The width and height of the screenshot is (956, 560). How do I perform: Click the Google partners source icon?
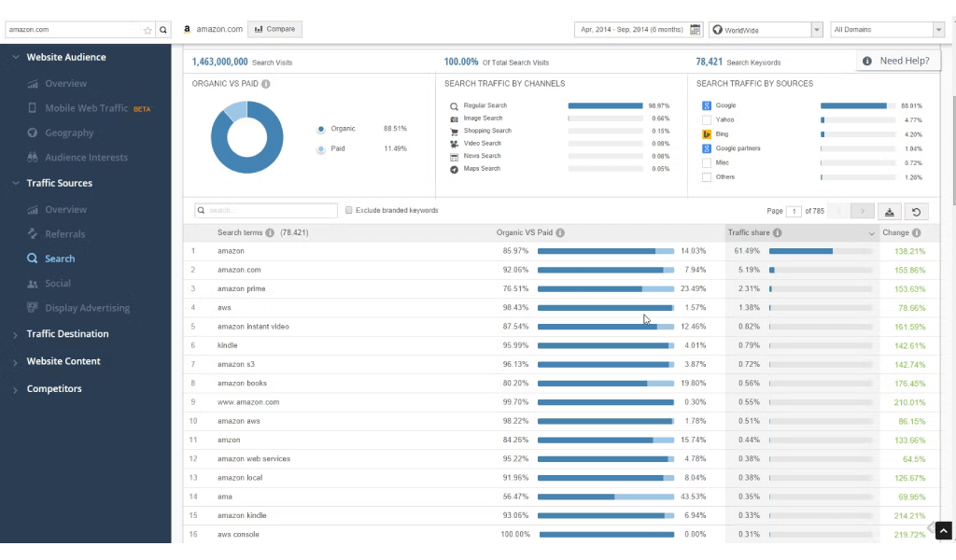click(x=707, y=148)
